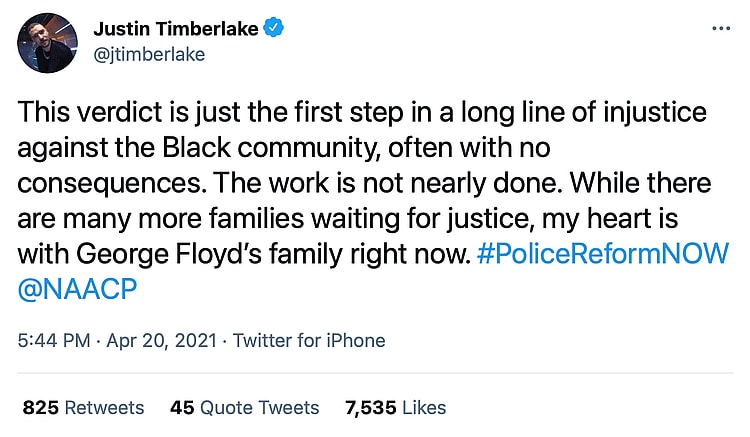View the 825 Retweets list
Image resolution: width=750 pixels, height=437 pixels.
pos(83,407)
